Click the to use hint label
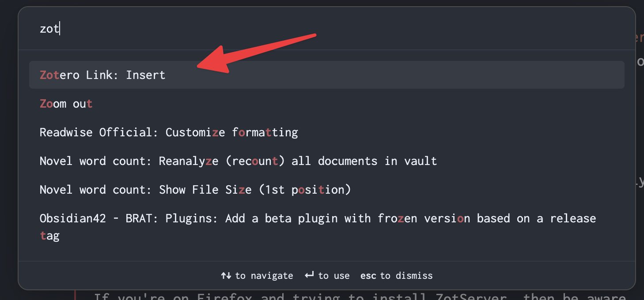Screen dimensions: 644x300 (x=335, y=275)
